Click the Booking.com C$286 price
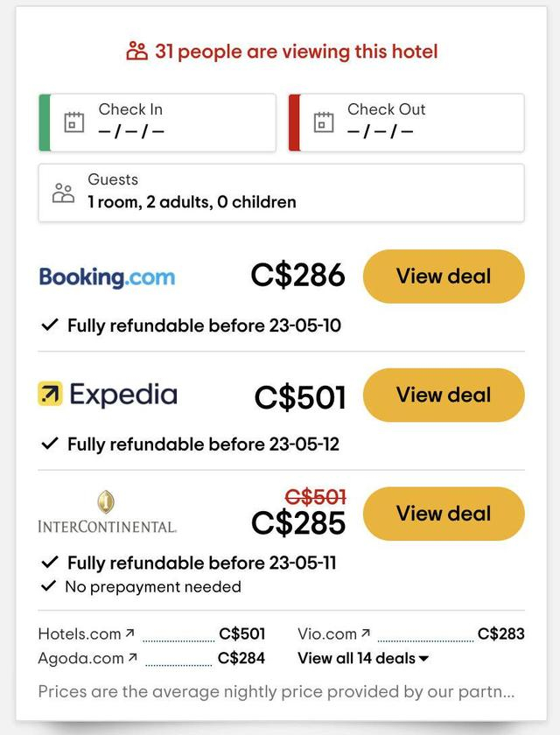 pos(297,276)
